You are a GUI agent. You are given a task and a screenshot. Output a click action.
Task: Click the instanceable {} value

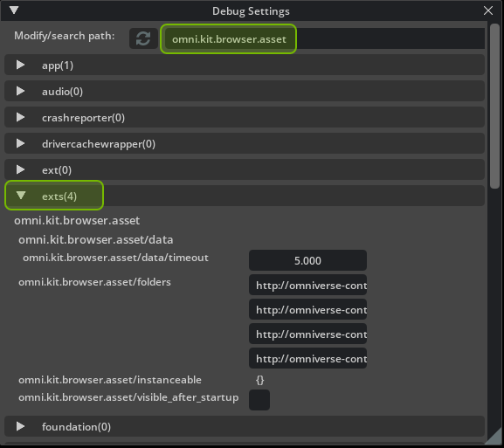259,380
